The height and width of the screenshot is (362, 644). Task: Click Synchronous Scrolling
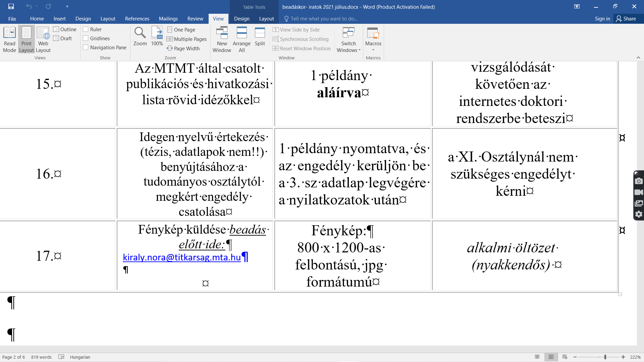pyautogui.click(x=301, y=39)
